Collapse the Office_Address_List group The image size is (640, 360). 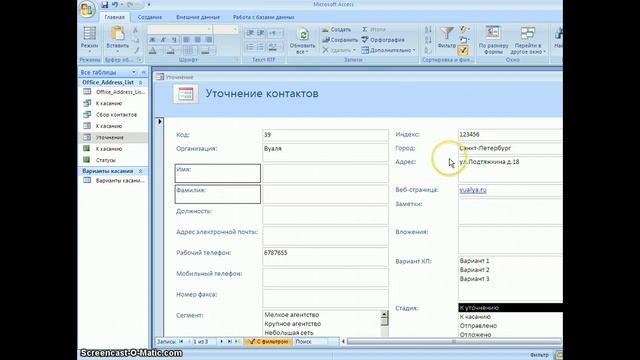tap(140, 82)
